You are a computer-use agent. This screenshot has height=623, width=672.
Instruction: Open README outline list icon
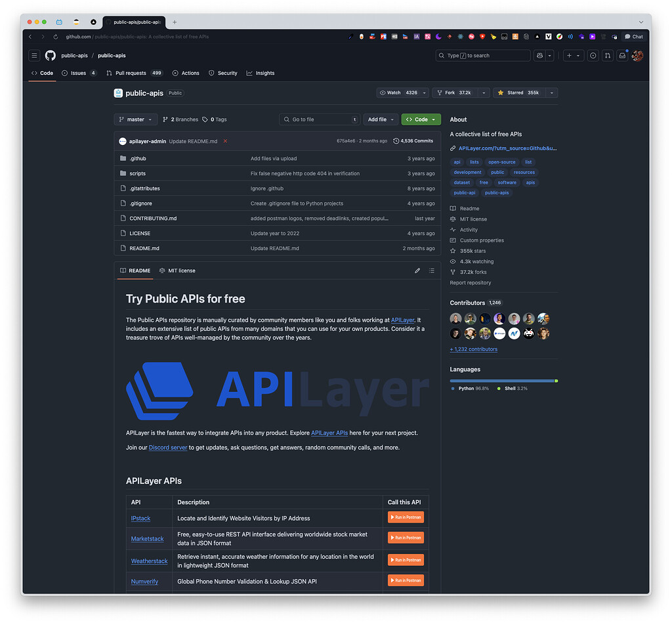click(x=432, y=270)
